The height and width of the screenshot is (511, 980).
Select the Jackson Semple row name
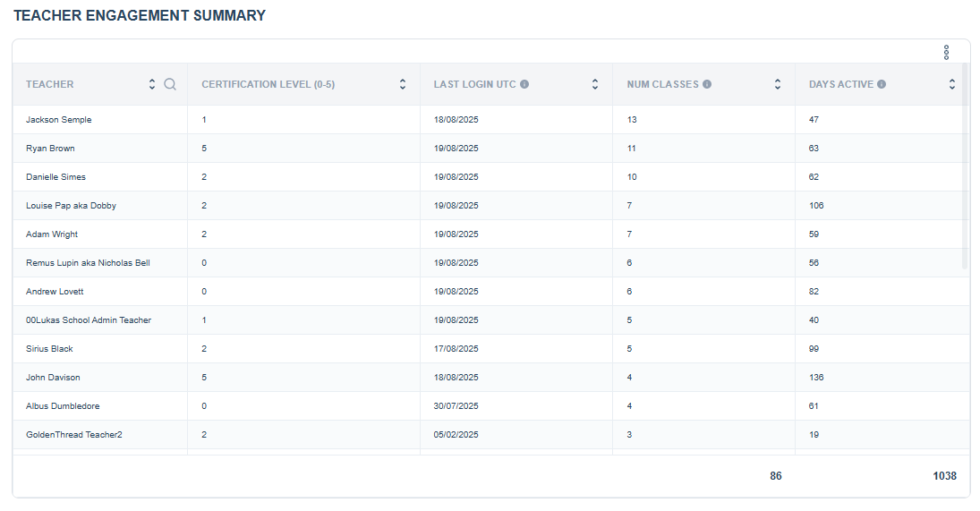tap(59, 120)
